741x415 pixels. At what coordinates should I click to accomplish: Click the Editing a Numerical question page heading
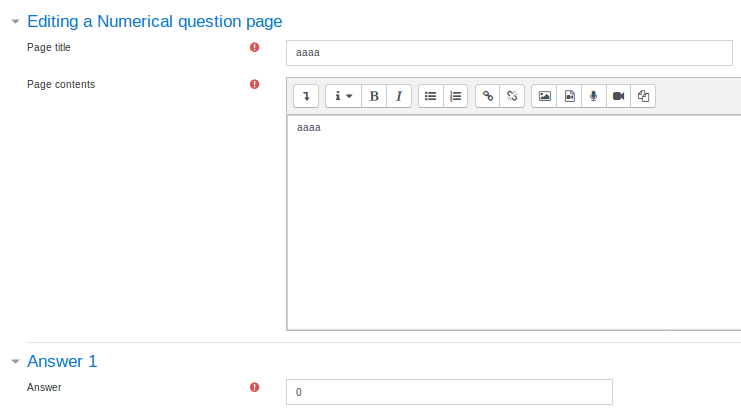click(155, 21)
